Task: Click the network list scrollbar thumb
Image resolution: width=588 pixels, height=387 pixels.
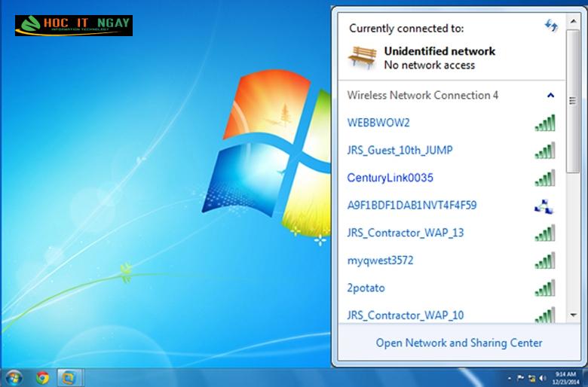Action: point(573,101)
